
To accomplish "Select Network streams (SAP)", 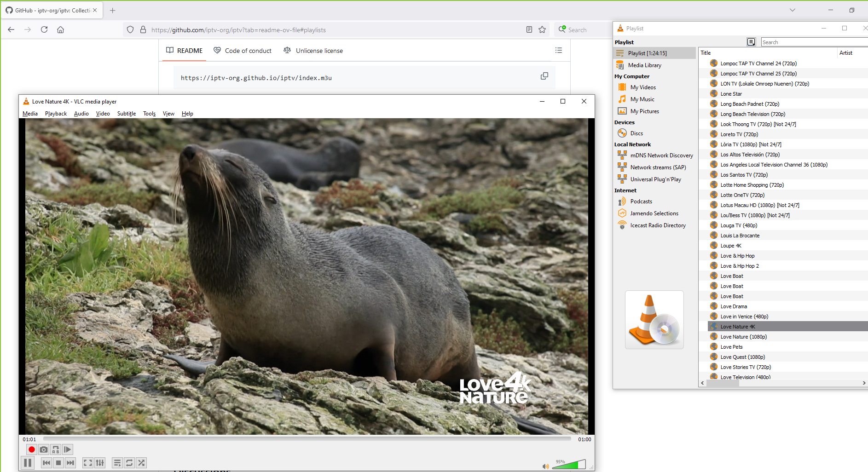I will 655,167.
